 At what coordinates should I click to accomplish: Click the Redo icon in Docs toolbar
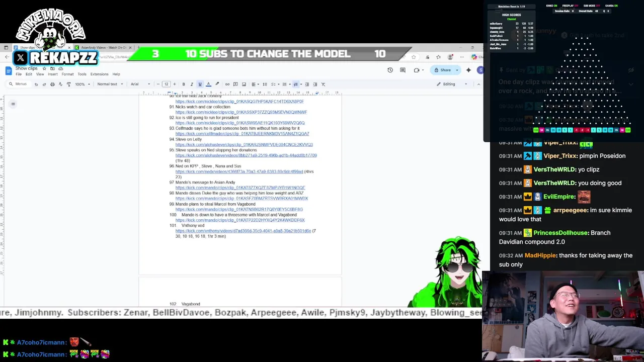point(44,84)
